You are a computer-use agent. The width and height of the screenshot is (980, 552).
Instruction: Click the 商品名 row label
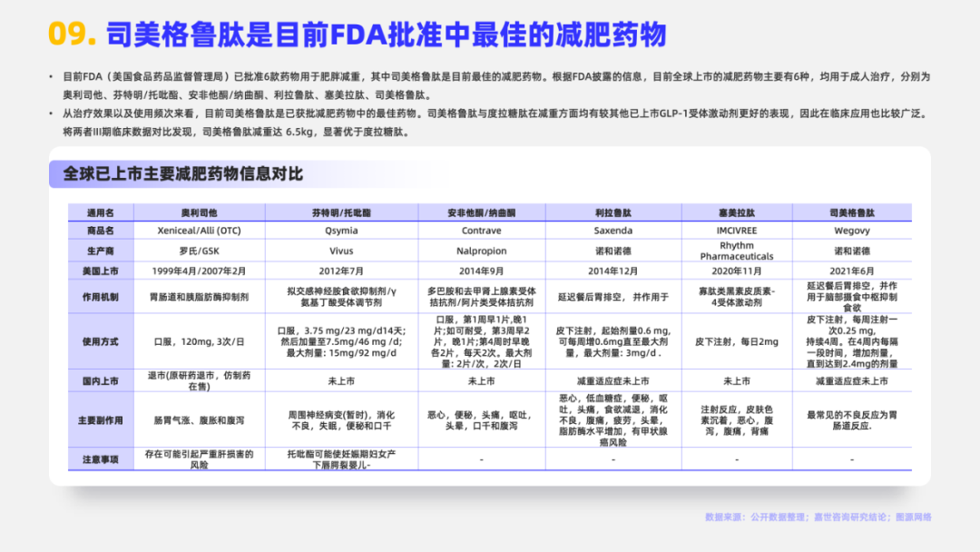101,231
